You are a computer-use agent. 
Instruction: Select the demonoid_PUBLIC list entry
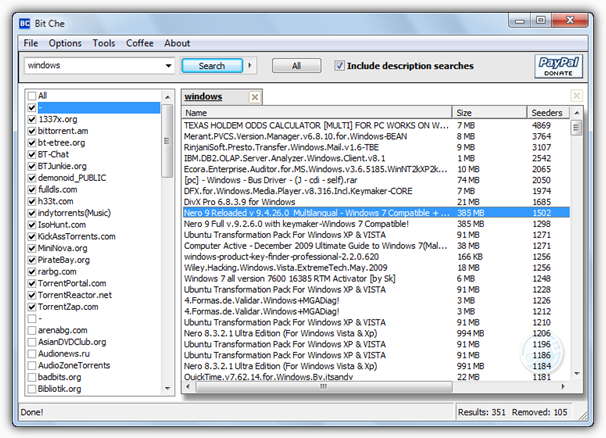(x=72, y=178)
